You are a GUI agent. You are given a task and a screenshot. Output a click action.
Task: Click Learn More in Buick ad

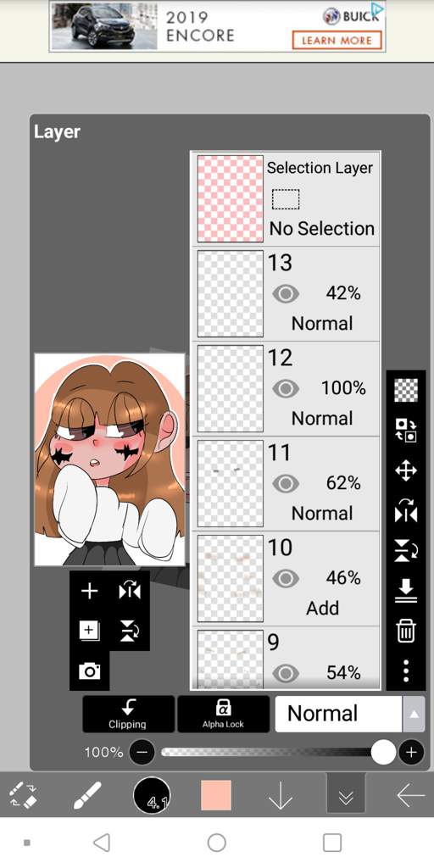(337, 40)
